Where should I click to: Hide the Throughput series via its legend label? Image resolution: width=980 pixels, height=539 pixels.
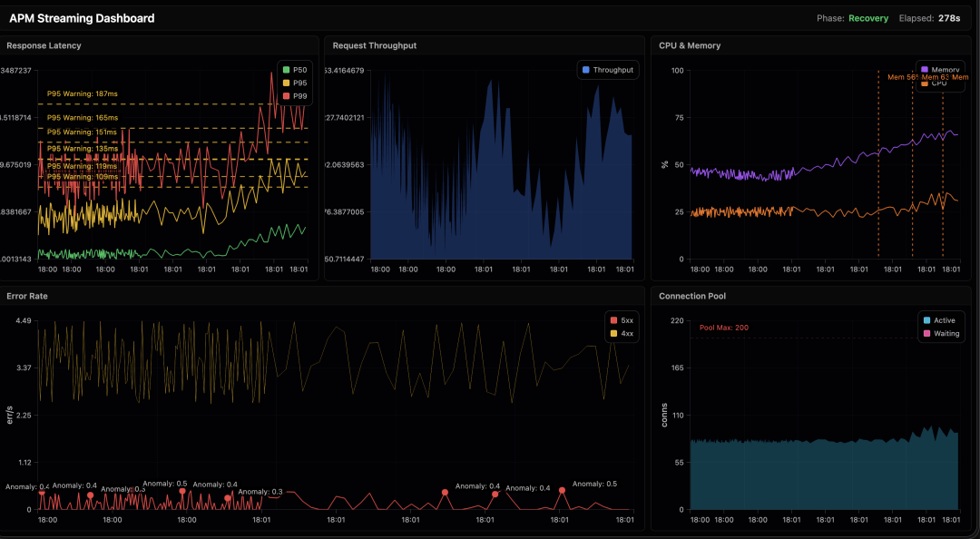pyautogui.click(x=612, y=70)
